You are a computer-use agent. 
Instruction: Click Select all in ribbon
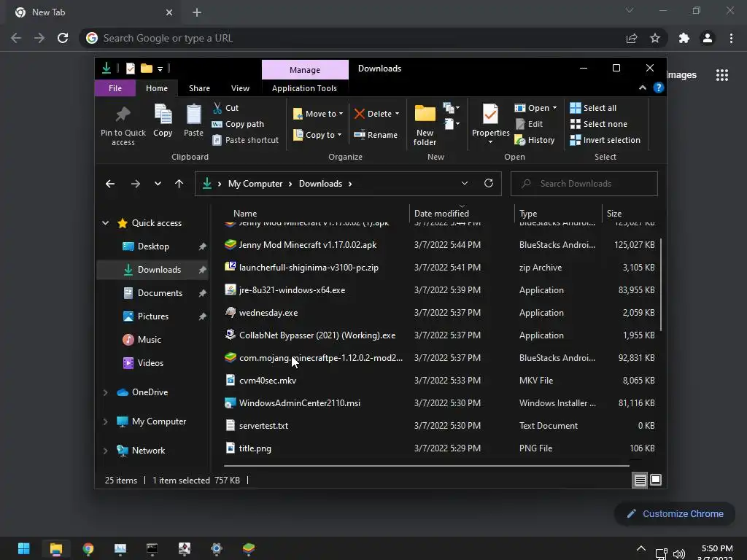coord(593,108)
